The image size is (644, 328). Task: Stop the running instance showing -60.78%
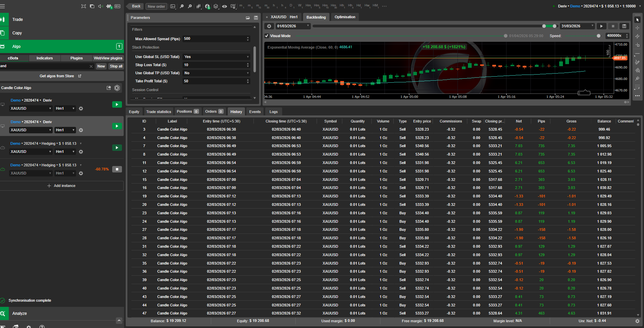pyautogui.click(x=117, y=169)
